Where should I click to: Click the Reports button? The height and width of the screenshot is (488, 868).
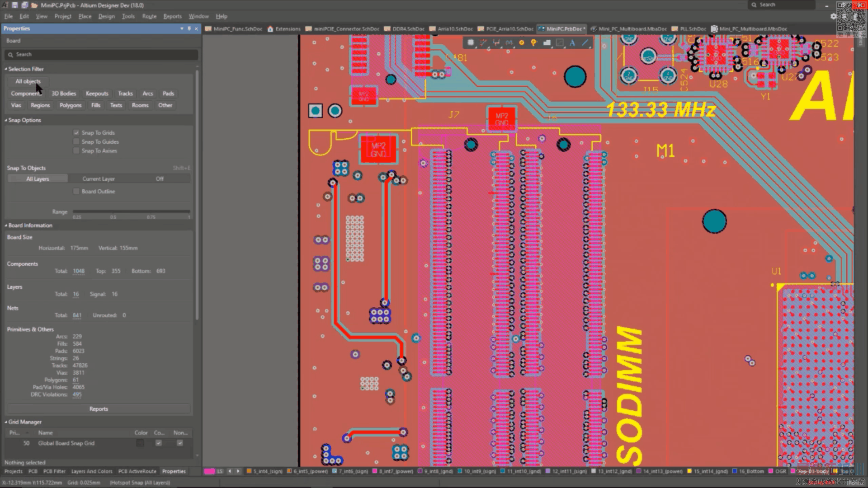(x=99, y=409)
